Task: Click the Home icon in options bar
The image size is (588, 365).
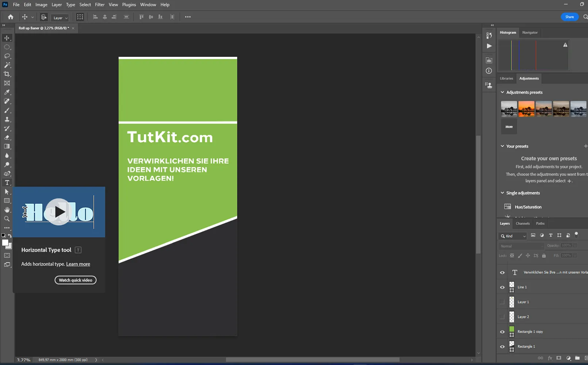Action: tap(11, 17)
